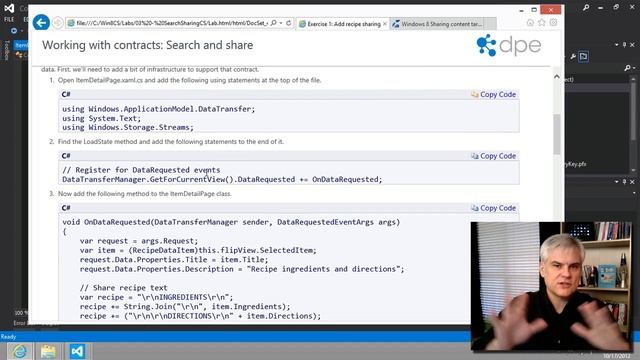Image resolution: width=640 pixels, height=360 pixels.
Task: Click step 3 'Now add the following method' text
Action: 144,193
